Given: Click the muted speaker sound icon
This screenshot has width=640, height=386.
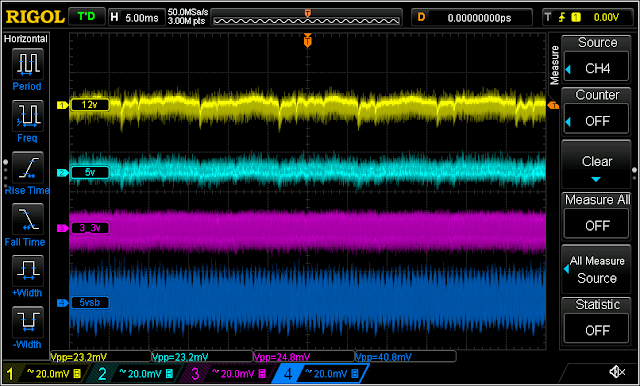Looking at the screenshot, I should [617, 372].
